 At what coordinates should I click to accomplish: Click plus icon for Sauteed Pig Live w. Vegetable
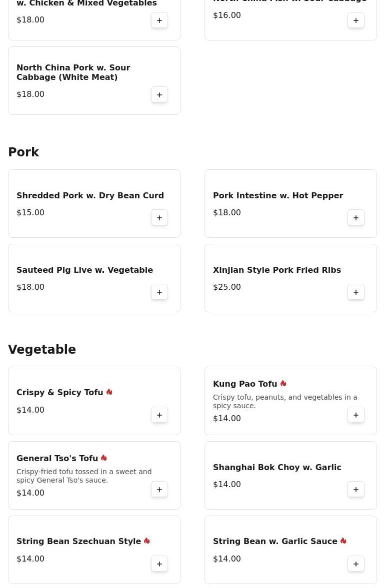159,292
